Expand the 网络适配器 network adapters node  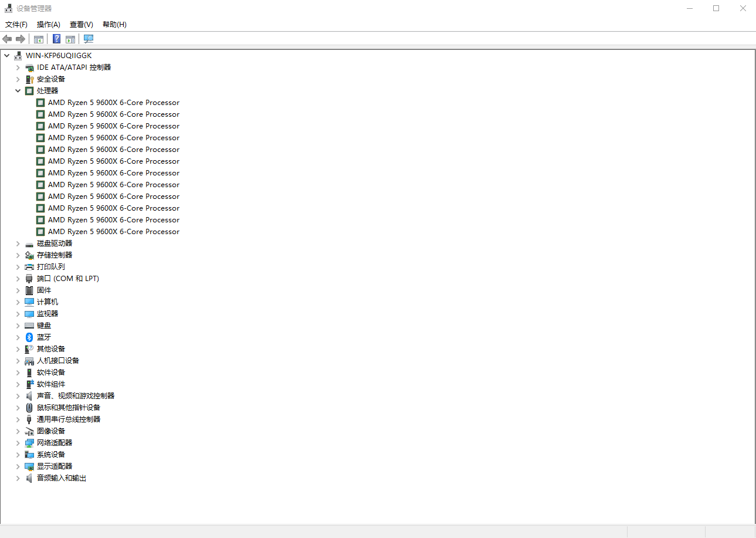click(18, 443)
